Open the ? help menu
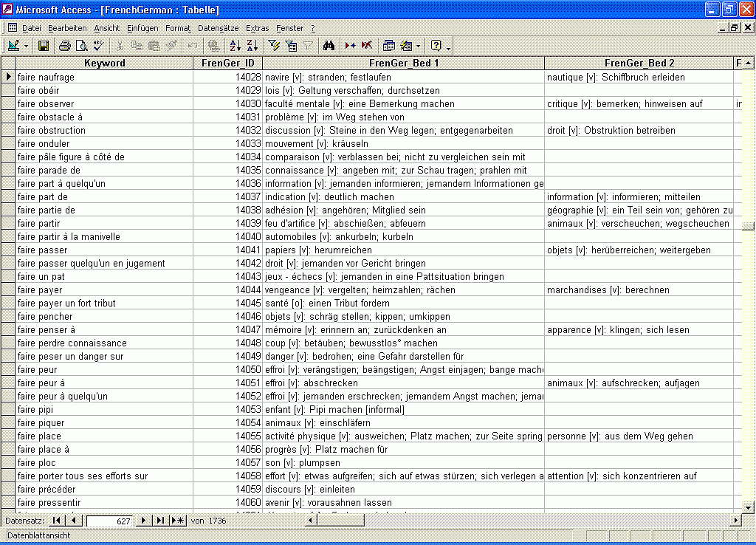 pos(313,28)
